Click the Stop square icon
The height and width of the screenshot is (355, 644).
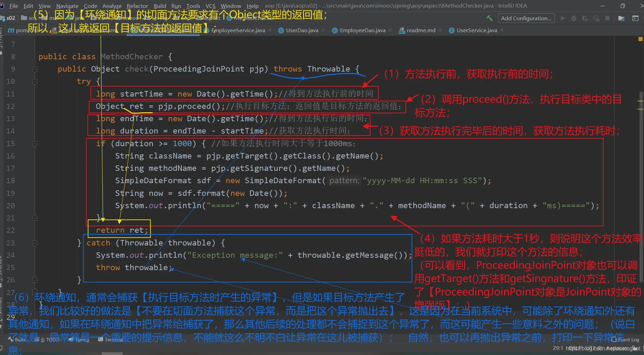tap(607, 18)
